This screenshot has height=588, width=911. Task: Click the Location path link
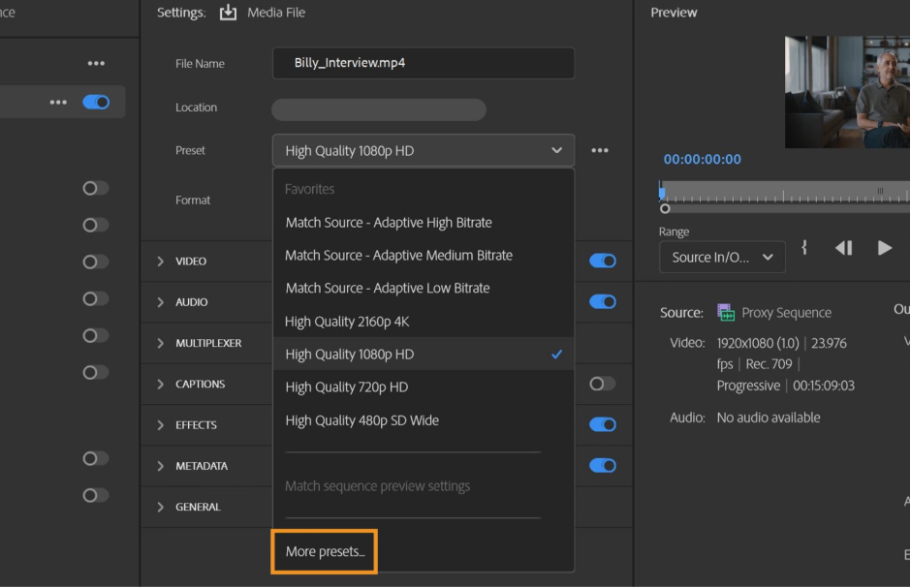379,109
